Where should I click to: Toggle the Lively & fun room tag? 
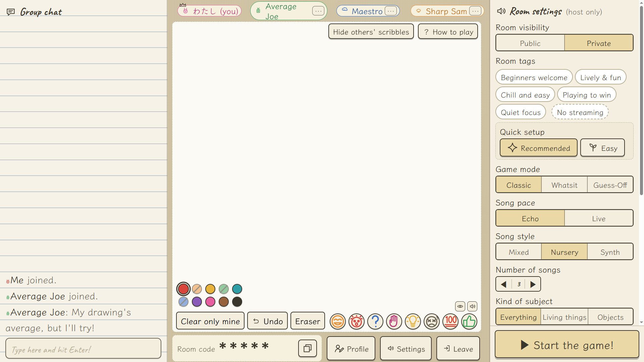[600, 77]
